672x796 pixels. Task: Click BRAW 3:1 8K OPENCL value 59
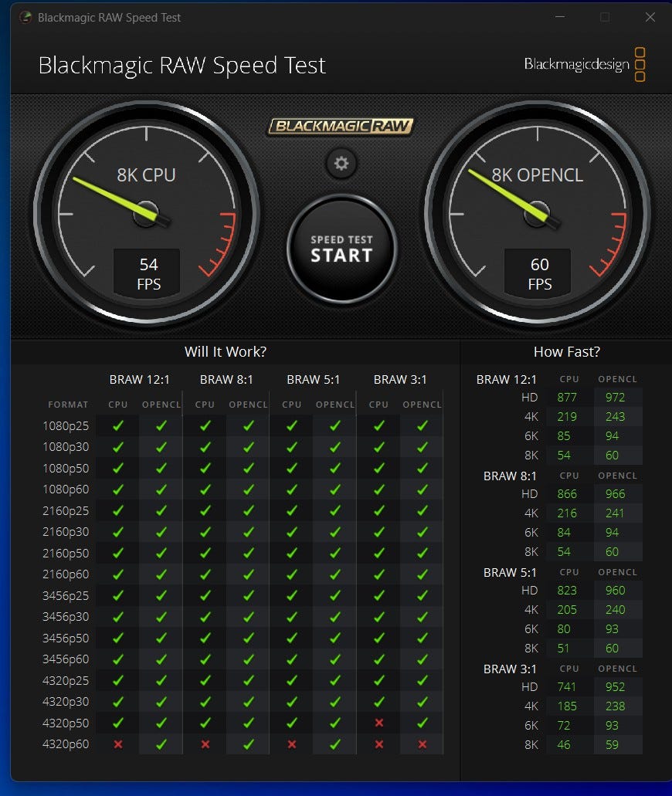pyautogui.click(x=612, y=745)
